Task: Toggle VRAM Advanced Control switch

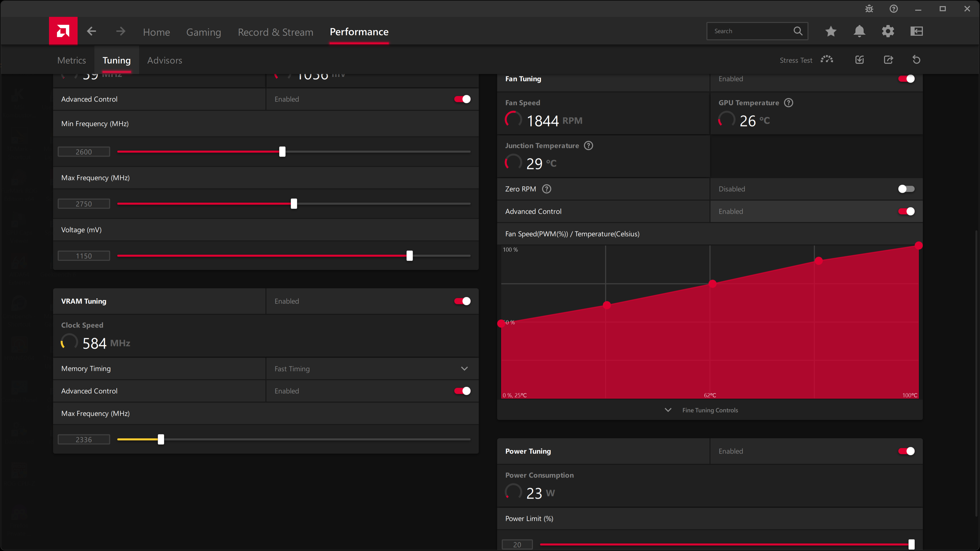Action: click(463, 391)
